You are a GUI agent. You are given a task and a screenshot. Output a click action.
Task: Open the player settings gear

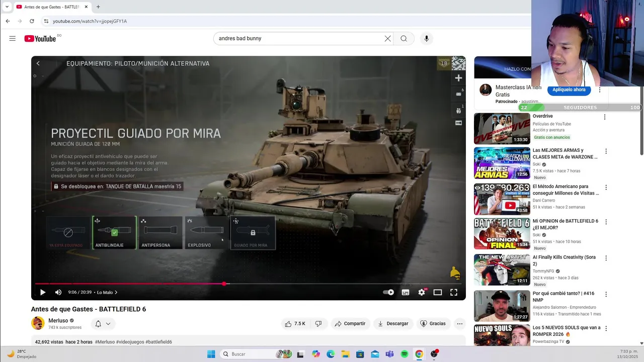(x=422, y=292)
